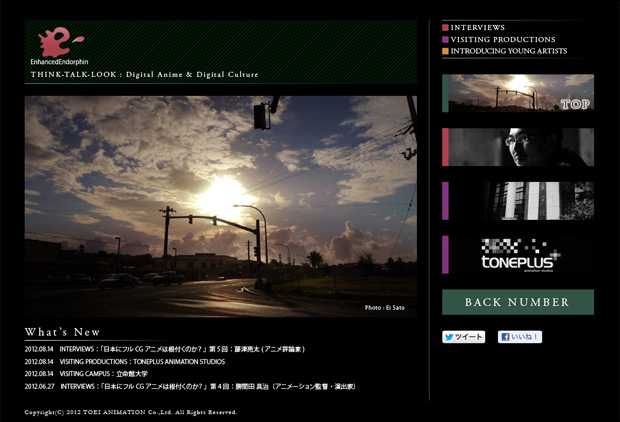Click the TONEPLUS animation studios banner
620x422 pixels.
click(520, 255)
